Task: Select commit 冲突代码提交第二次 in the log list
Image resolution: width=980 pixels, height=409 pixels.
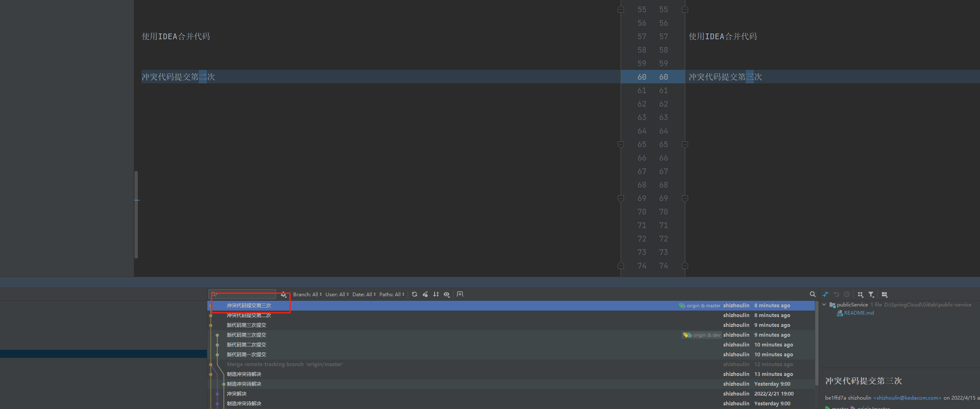Action: coord(511,315)
